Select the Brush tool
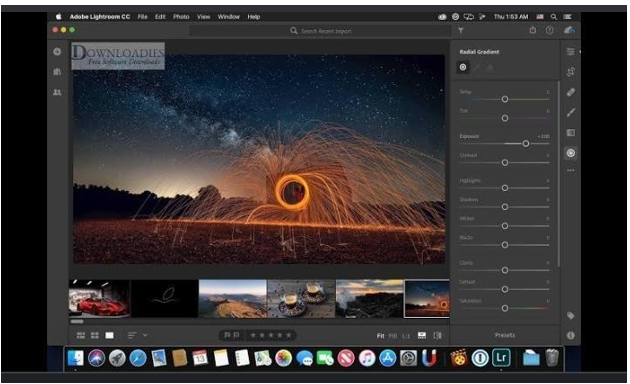This screenshot has height=384, width=630. [x=571, y=112]
